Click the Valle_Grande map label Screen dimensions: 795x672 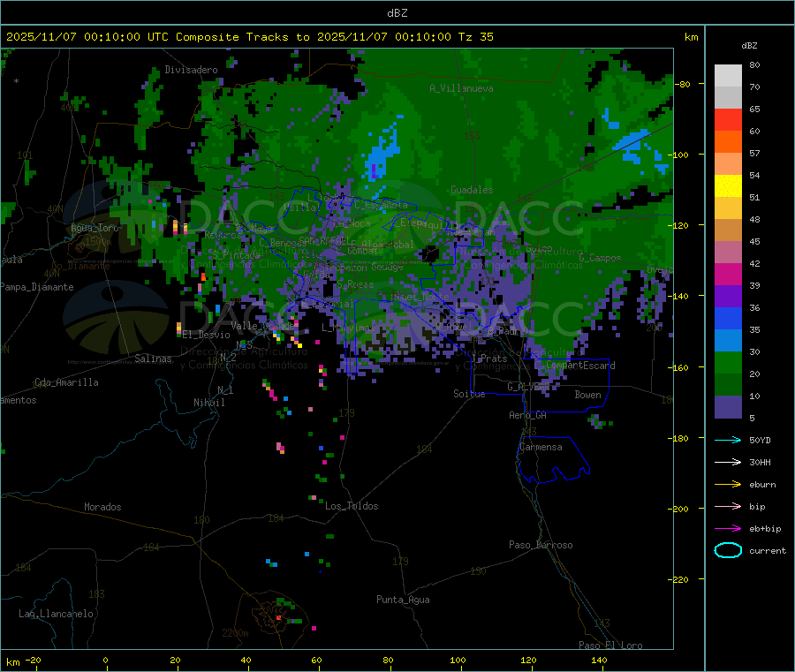pyautogui.click(x=263, y=326)
